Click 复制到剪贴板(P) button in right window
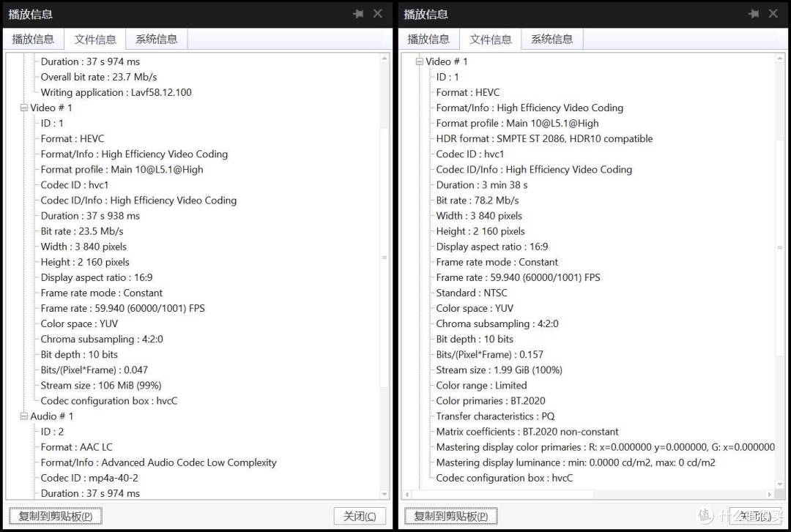Screen dimensions: 791x532 pos(450,516)
